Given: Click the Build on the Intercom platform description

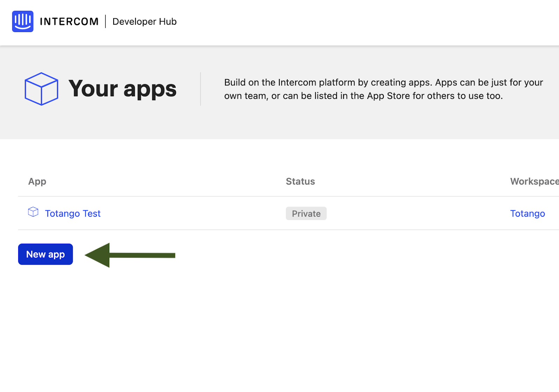Looking at the screenshot, I should [x=384, y=89].
